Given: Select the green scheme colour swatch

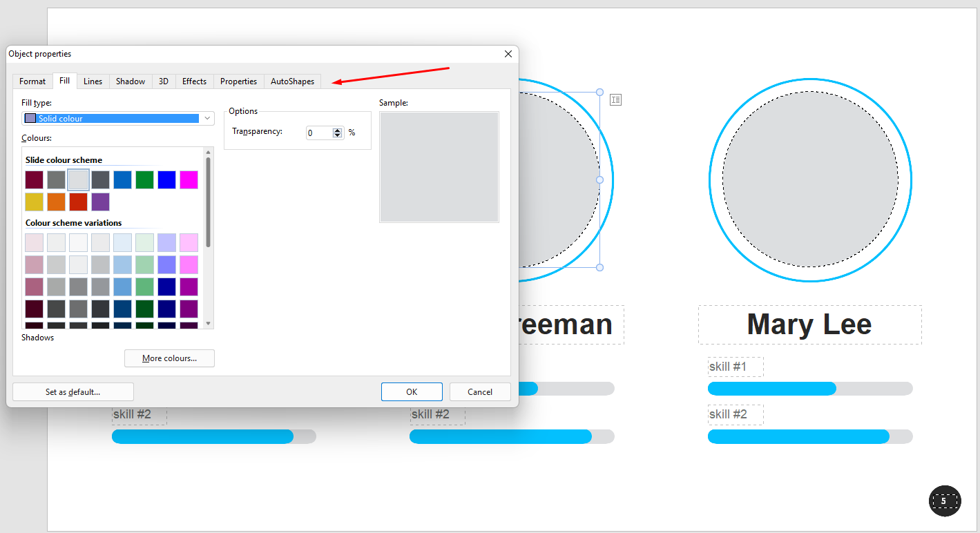Looking at the screenshot, I should tap(144, 180).
